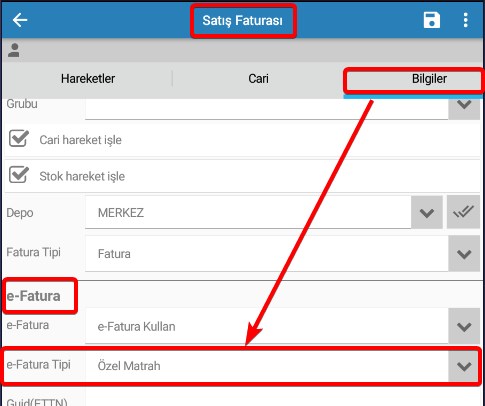Go back using the arrow icon

coord(20,20)
